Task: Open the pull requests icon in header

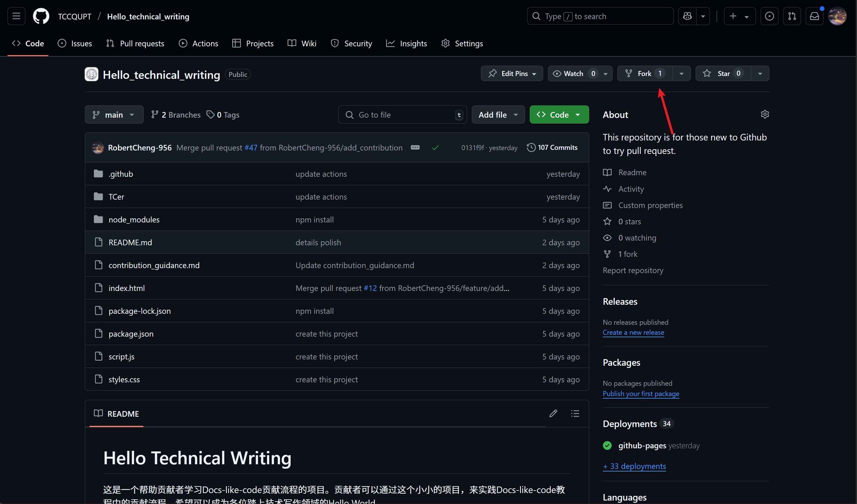Action: click(792, 16)
